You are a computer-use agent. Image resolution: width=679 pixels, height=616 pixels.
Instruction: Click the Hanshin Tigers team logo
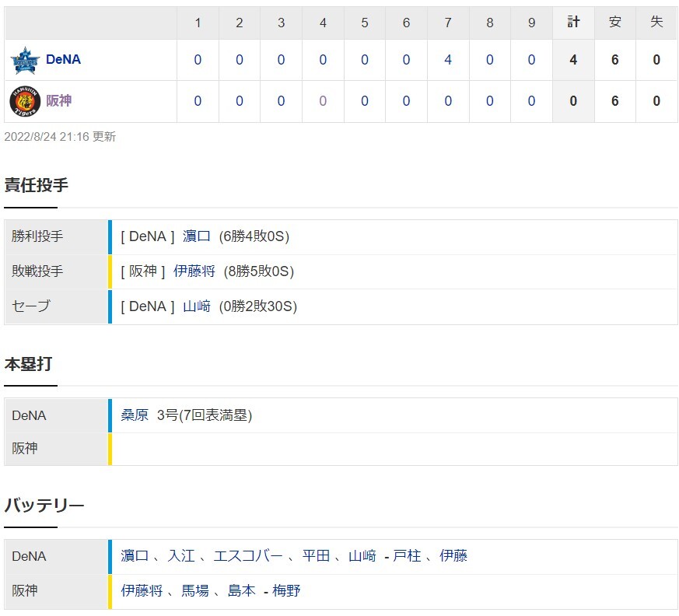[x=25, y=101]
